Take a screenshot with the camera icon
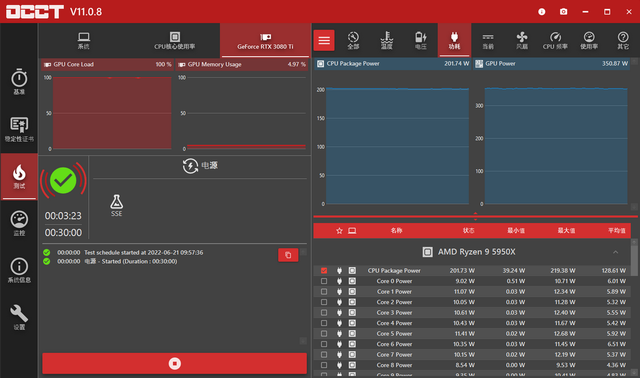The width and height of the screenshot is (640, 378). pos(564,11)
